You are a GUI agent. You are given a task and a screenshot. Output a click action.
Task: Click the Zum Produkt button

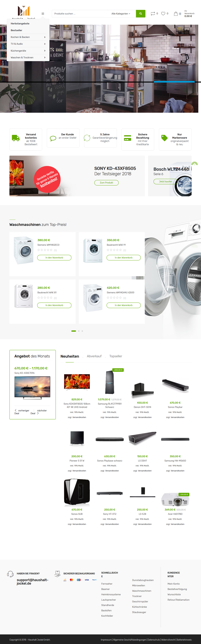106,182
